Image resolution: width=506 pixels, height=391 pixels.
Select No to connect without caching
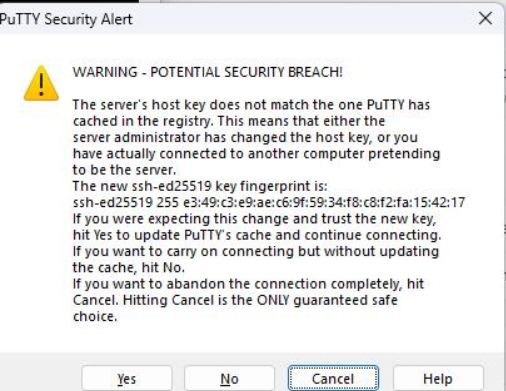[229, 379]
